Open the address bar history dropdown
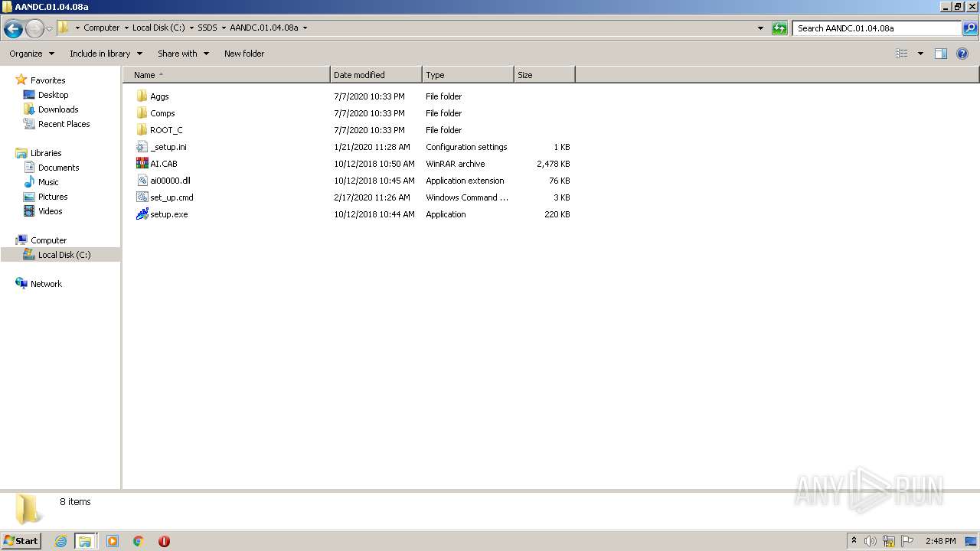 click(x=760, y=28)
